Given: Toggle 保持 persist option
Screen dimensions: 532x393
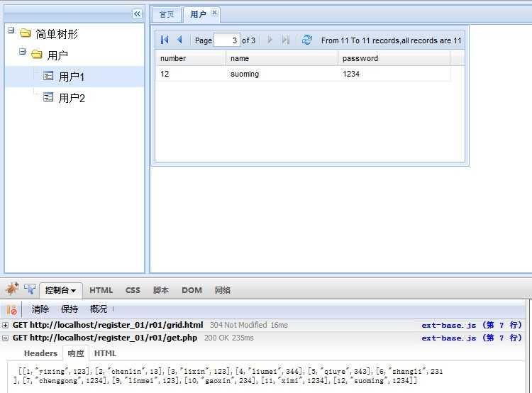Looking at the screenshot, I should (70, 309).
